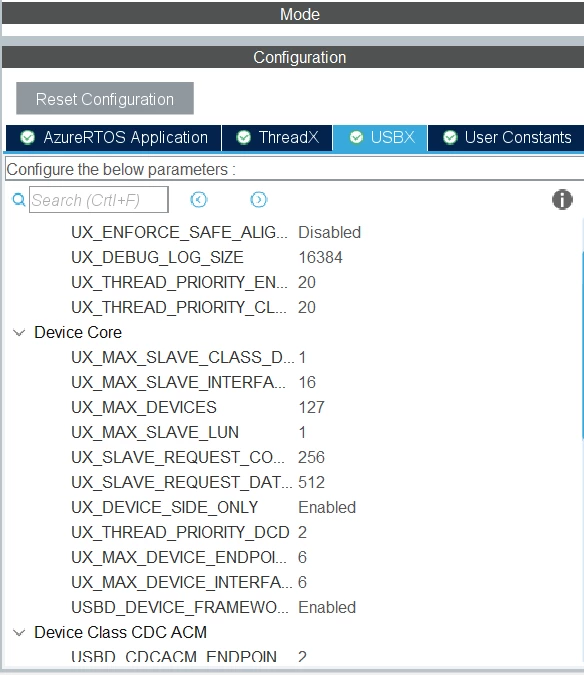This screenshot has width=584, height=675.
Task: Select UX_MAX_DEVICES parameter
Action: [x=144, y=407]
